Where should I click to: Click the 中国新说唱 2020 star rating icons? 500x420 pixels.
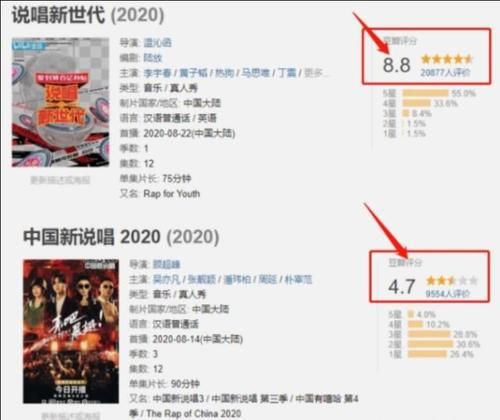tap(452, 281)
